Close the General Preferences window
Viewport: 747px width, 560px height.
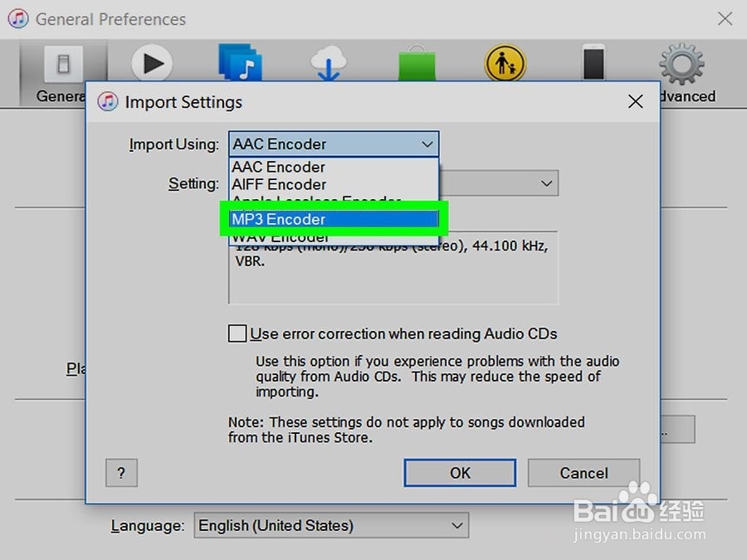click(x=725, y=19)
